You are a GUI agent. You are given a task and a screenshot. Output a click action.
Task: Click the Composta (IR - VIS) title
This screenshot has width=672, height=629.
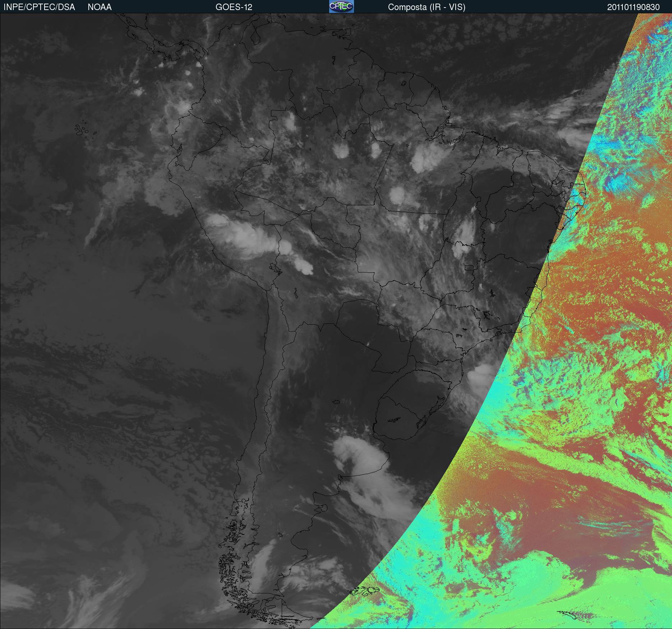427,7
